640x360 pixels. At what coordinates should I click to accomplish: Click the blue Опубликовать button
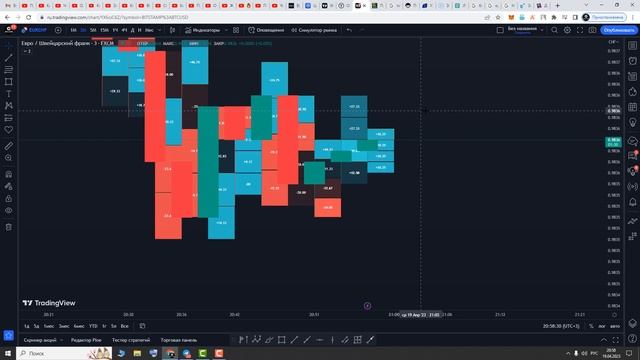[x=619, y=30]
